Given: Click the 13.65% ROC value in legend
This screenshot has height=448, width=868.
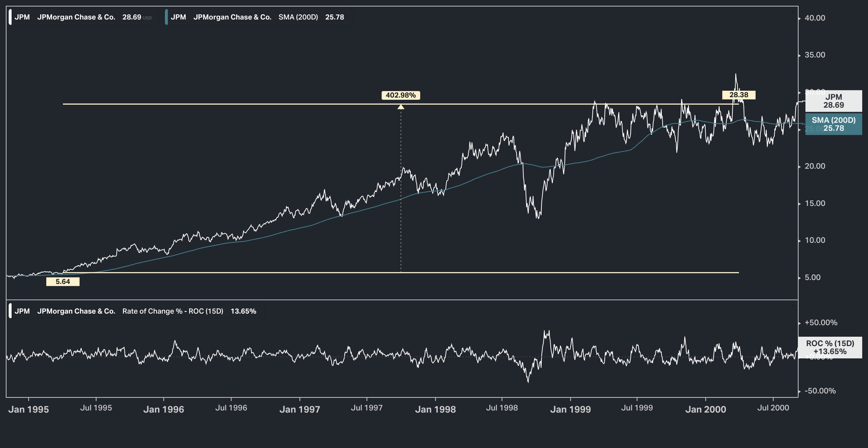Looking at the screenshot, I should point(243,311).
